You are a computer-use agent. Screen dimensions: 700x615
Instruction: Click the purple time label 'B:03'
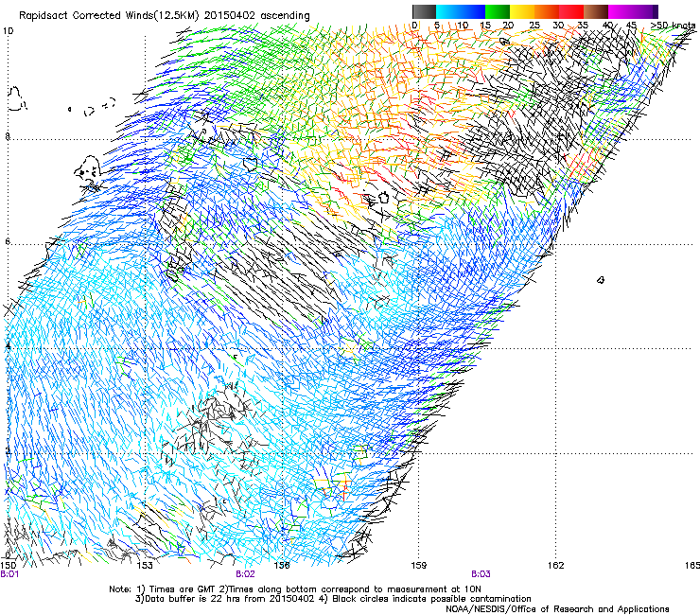click(481, 574)
